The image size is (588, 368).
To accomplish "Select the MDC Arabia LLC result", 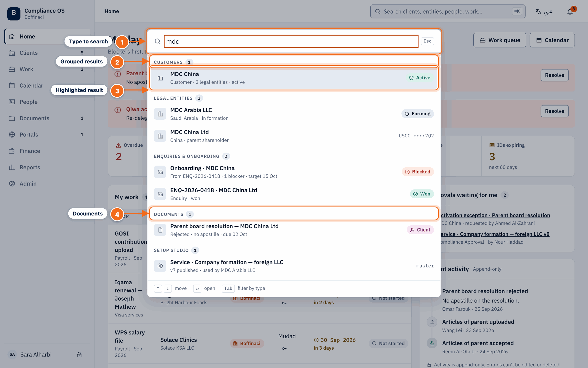I will [294, 114].
